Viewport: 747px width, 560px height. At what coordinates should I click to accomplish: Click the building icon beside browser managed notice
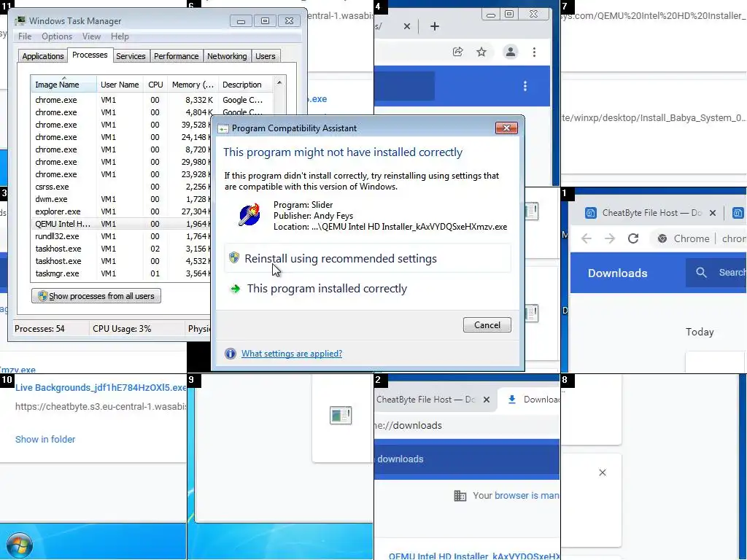460,496
